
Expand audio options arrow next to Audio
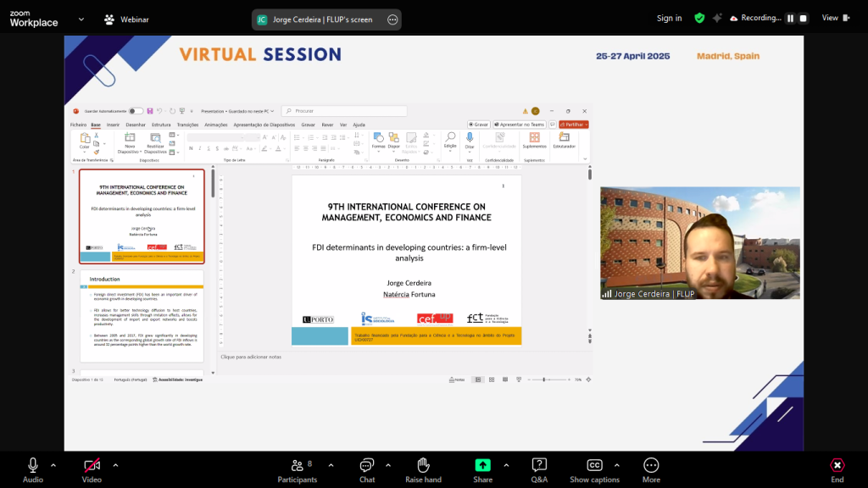(53, 464)
